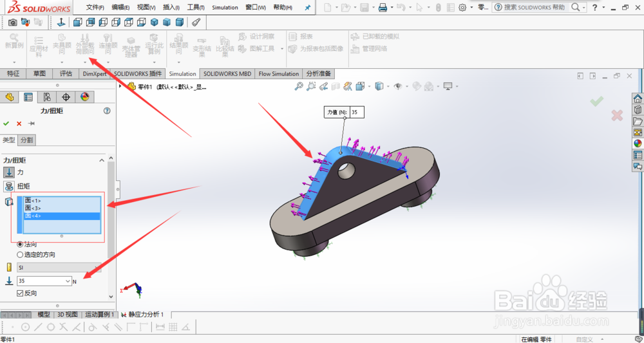Open the Edit (编辑) menu
The height and width of the screenshot is (343, 644).
point(121,7)
